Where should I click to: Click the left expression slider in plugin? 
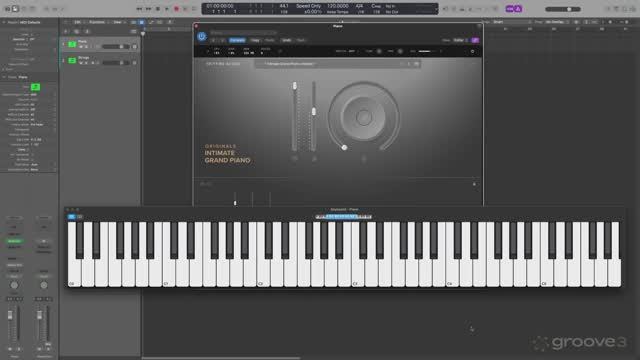(295, 117)
